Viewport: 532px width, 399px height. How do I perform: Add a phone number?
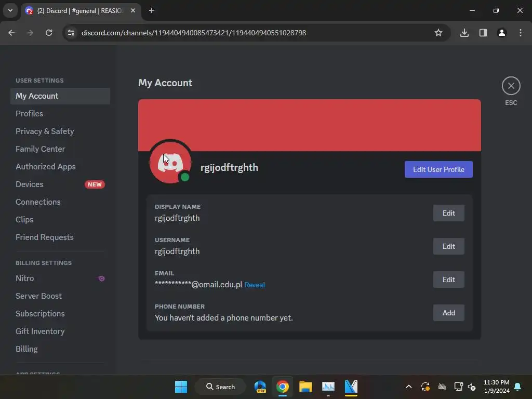[x=448, y=313]
